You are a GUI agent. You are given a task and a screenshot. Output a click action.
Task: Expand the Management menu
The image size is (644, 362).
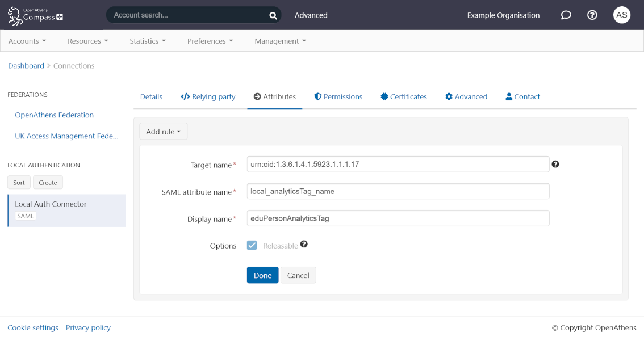[279, 41]
